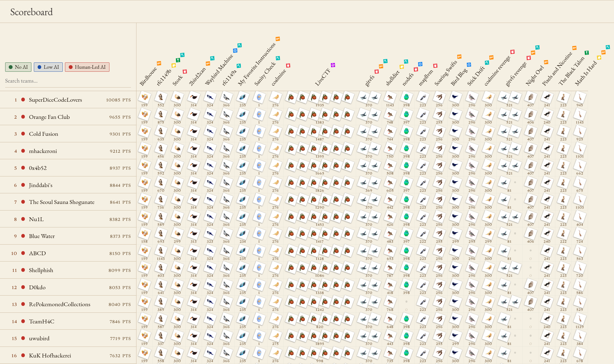
Task: Click the Math Is Hard crane icon for TeamH4C
Action: 580,319
